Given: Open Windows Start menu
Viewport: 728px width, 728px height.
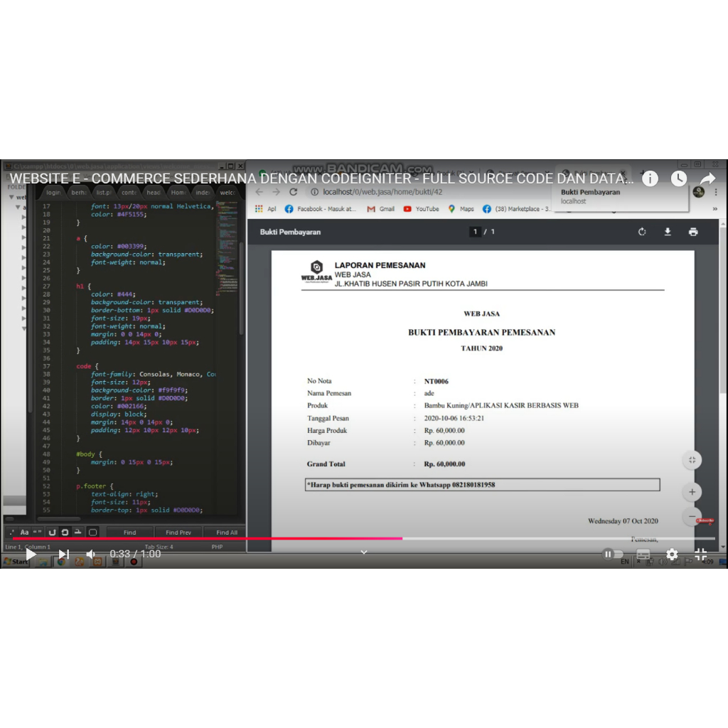Looking at the screenshot, I should pyautogui.click(x=16, y=562).
